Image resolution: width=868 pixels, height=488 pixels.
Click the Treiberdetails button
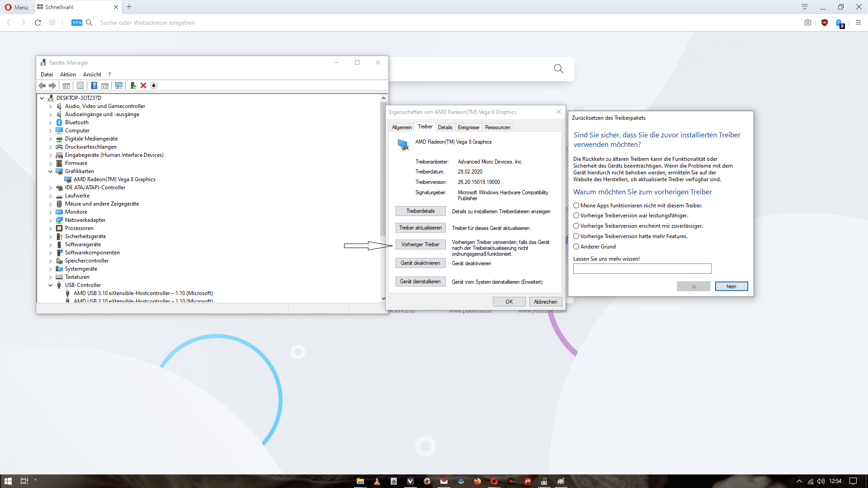click(x=420, y=211)
